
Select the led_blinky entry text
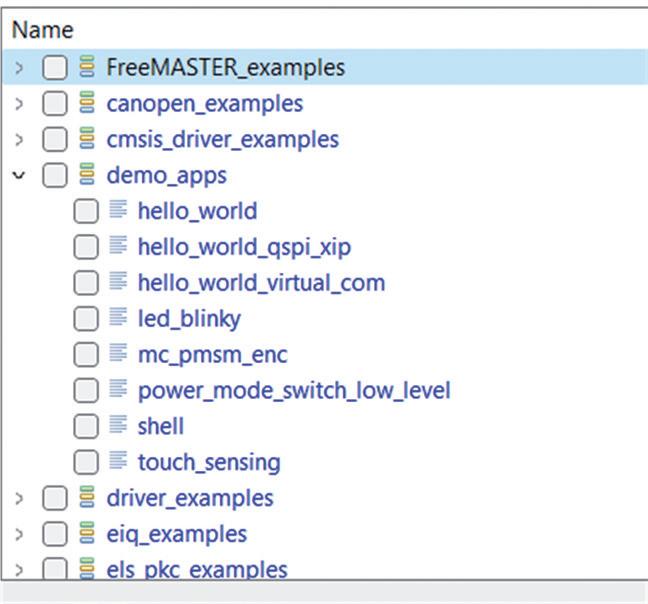[x=189, y=319]
